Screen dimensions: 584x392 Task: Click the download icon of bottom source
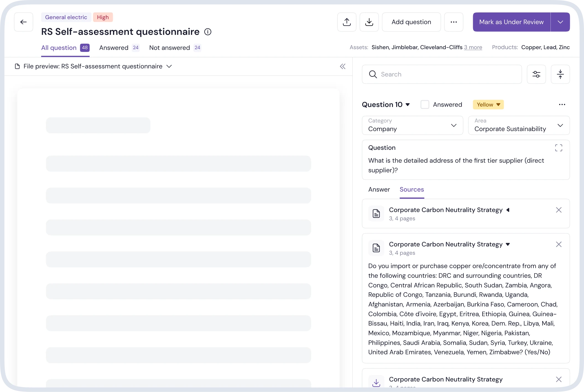pyautogui.click(x=376, y=382)
